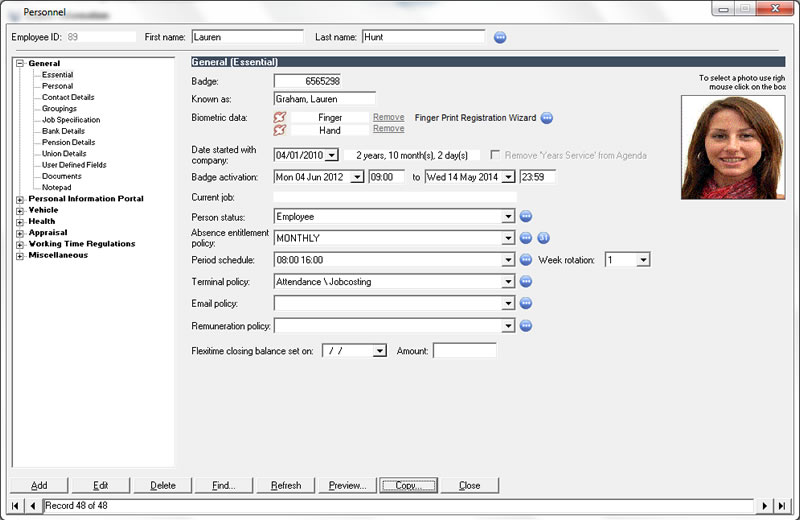
Task: Open the Finger Print Registration Wizard icon
Action: [547, 118]
